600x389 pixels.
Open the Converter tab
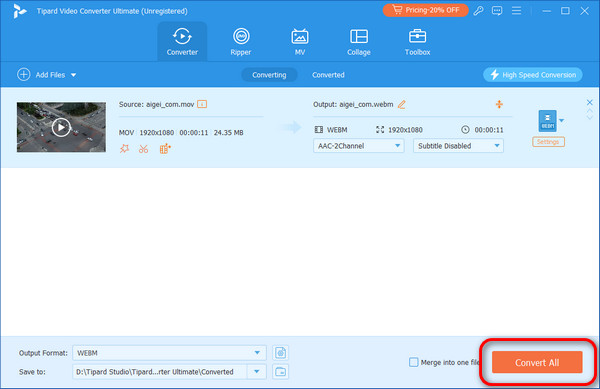(x=182, y=41)
